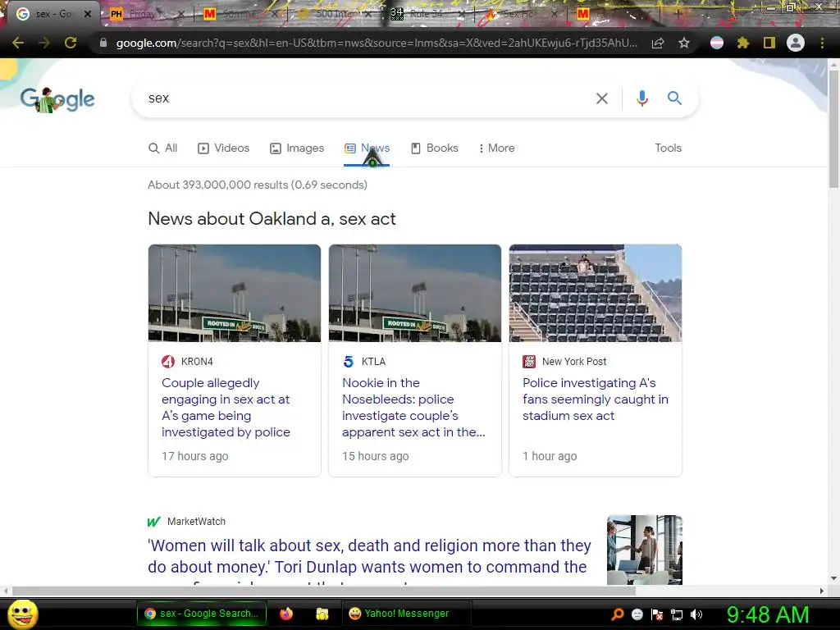Click the orange search tray icon

617,614
